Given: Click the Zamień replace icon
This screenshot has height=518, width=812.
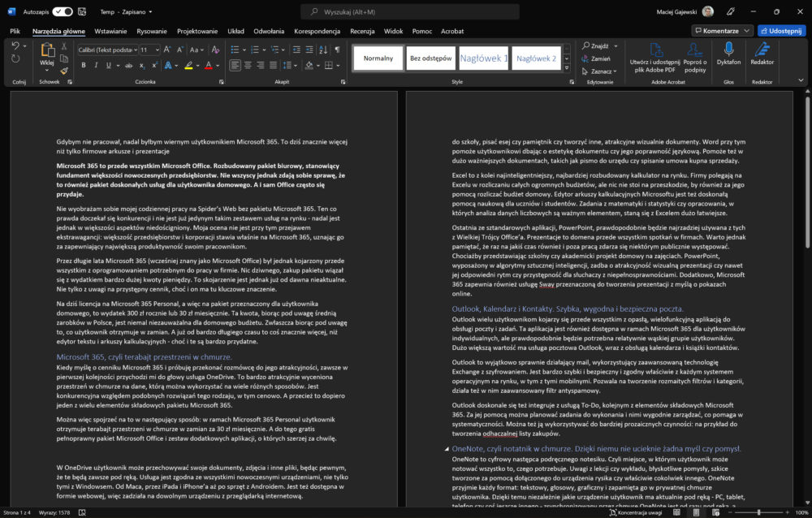Looking at the screenshot, I should (x=585, y=58).
